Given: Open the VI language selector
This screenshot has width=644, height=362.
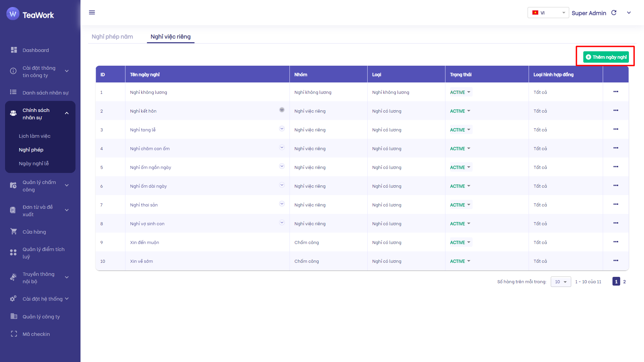Looking at the screenshot, I should [x=548, y=13].
